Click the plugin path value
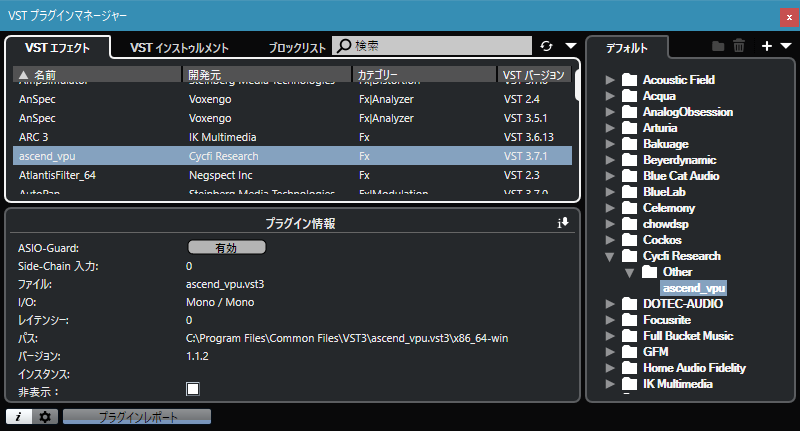 point(347,338)
